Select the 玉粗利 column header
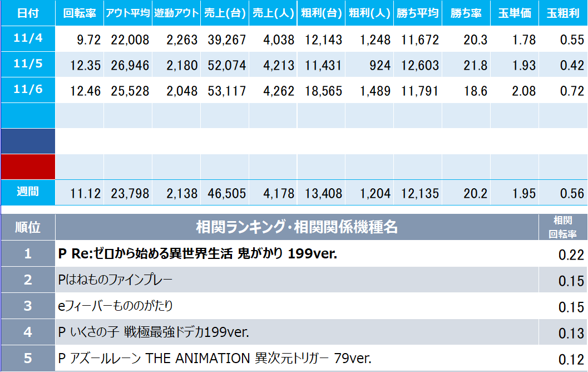588x372 pixels. (x=563, y=13)
